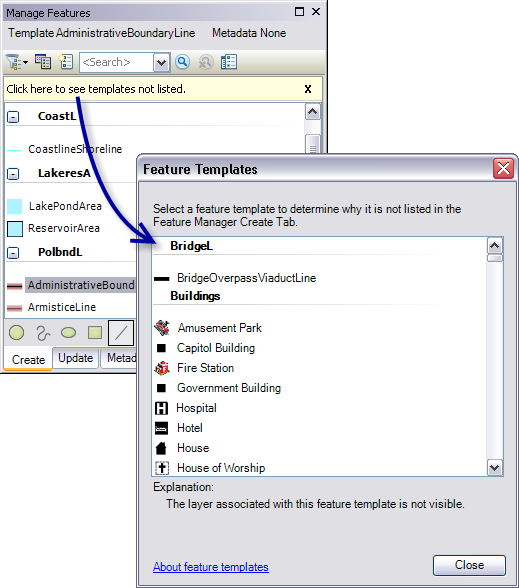Select the ellipse construction tool

coord(68,332)
